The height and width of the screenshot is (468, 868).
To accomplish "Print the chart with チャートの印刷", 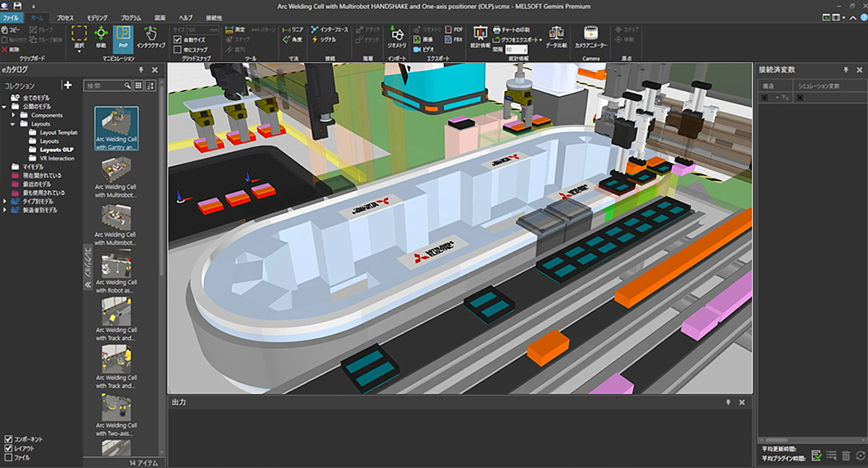I will coord(511,30).
